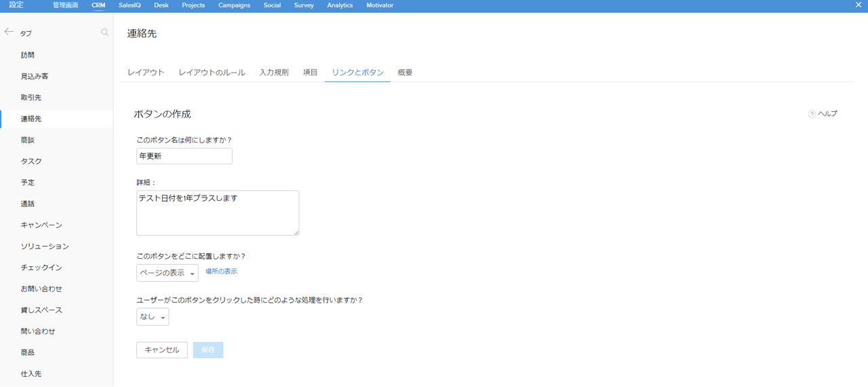Open the 場所の表示 link
The height and width of the screenshot is (387, 868).
pos(221,272)
